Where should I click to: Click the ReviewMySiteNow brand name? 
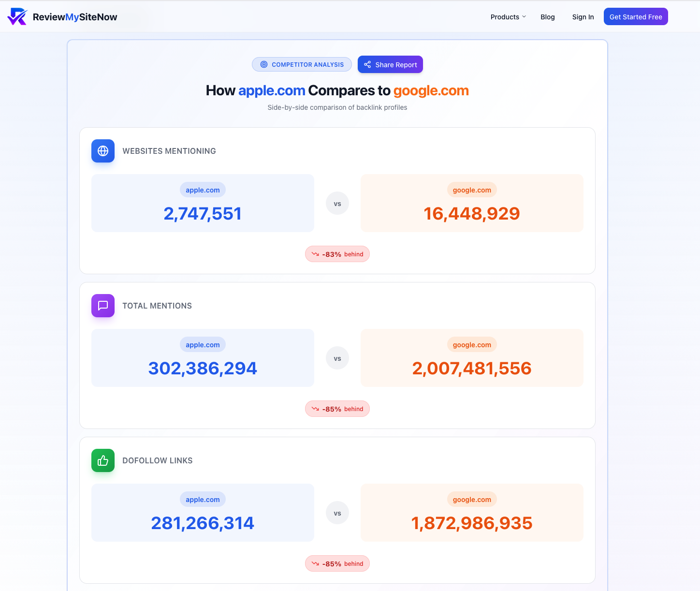point(75,17)
